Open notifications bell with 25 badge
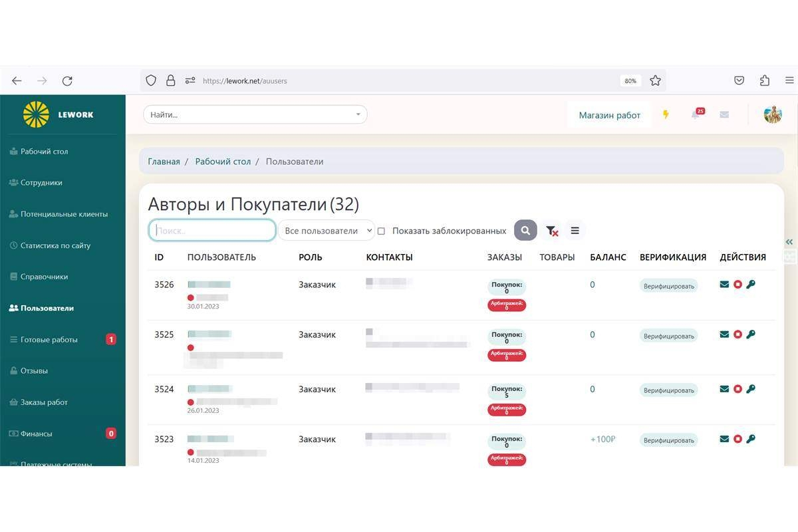This screenshot has height=532, width=798. (x=696, y=114)
